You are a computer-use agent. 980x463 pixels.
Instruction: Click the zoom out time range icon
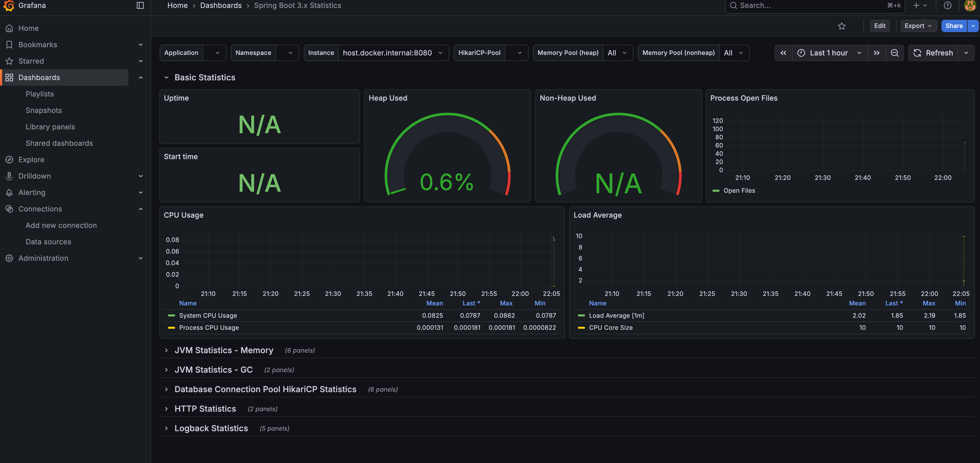(894, 53)
